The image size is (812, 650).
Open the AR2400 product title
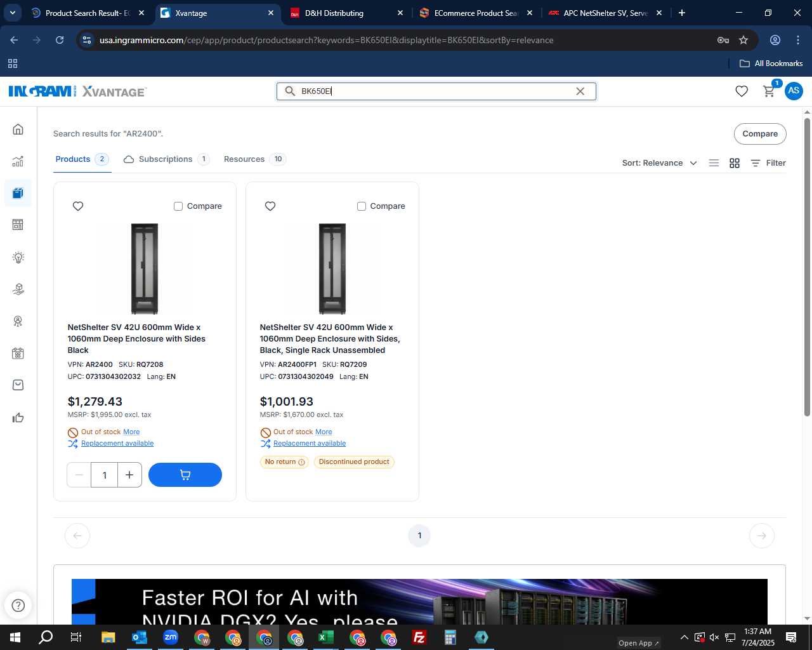(136, 339)
